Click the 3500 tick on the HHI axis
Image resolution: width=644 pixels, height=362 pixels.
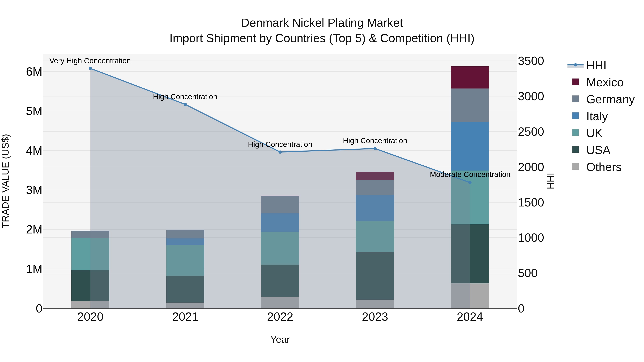coord(531,61)
